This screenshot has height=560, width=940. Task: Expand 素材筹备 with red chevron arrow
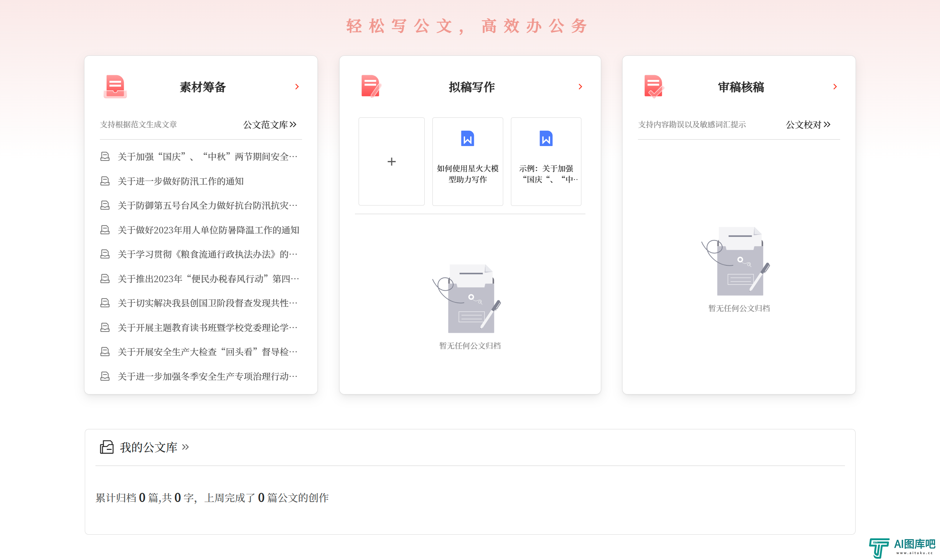297,87
